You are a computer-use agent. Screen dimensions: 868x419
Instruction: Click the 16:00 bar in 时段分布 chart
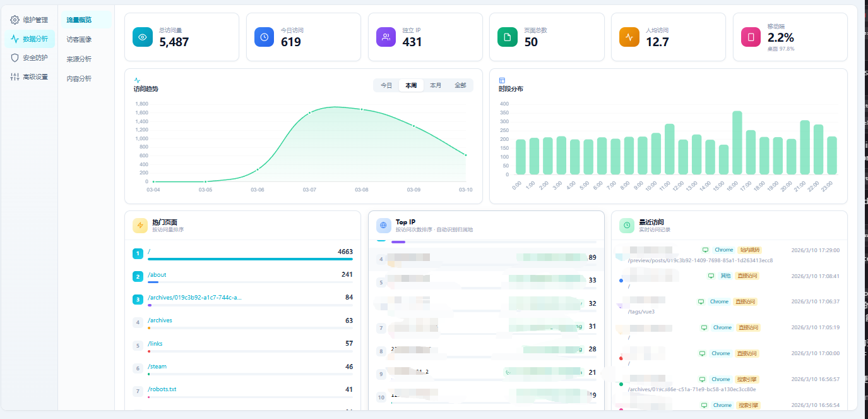pyautogui.click(x=737, y=143)
